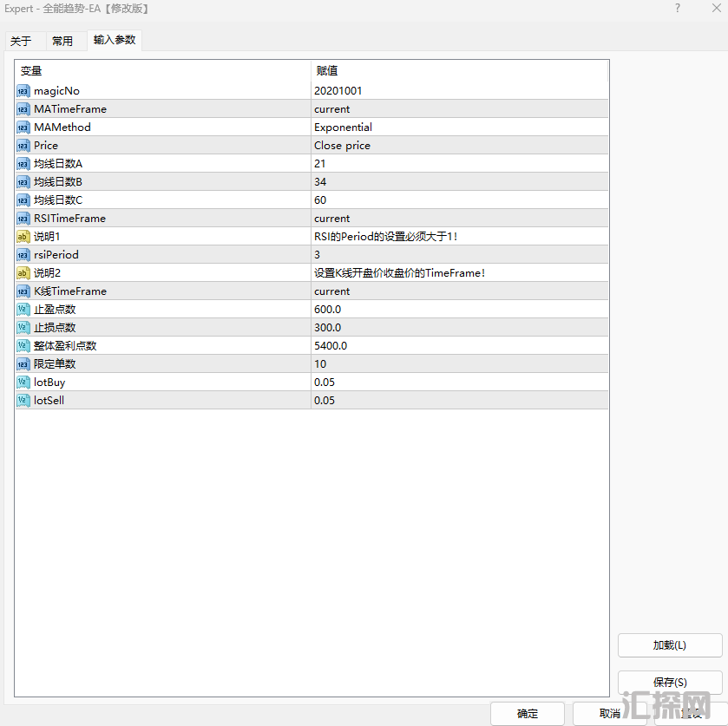Select the 说明2 value text about TimeFrame
Screen dimensions: 728x726
[x=400, y=273]
